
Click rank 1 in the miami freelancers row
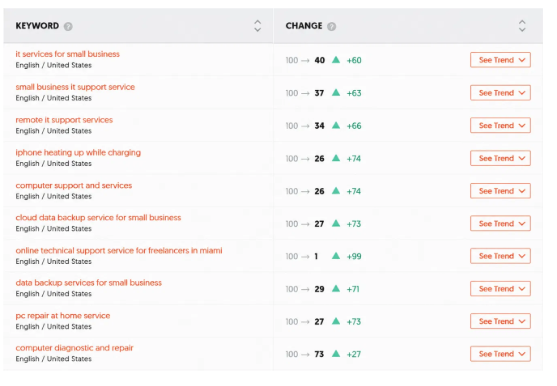[x=316, y=256]
